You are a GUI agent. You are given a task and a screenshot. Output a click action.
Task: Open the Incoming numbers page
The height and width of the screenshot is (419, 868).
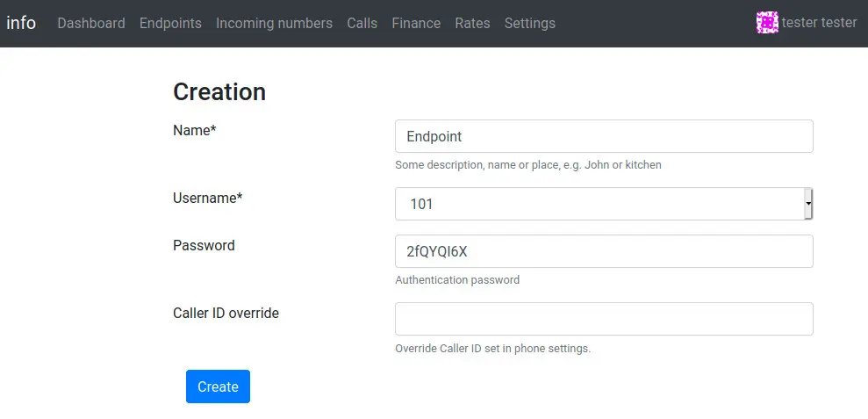point(274,24)
